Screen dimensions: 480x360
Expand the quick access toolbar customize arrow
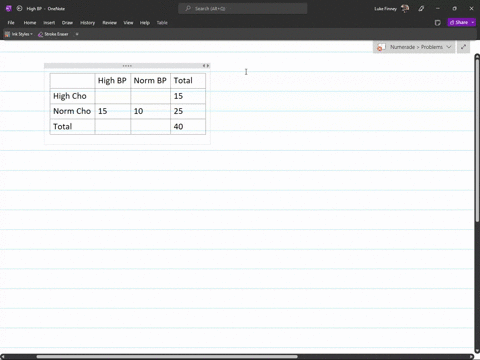(x=77, y=34)
